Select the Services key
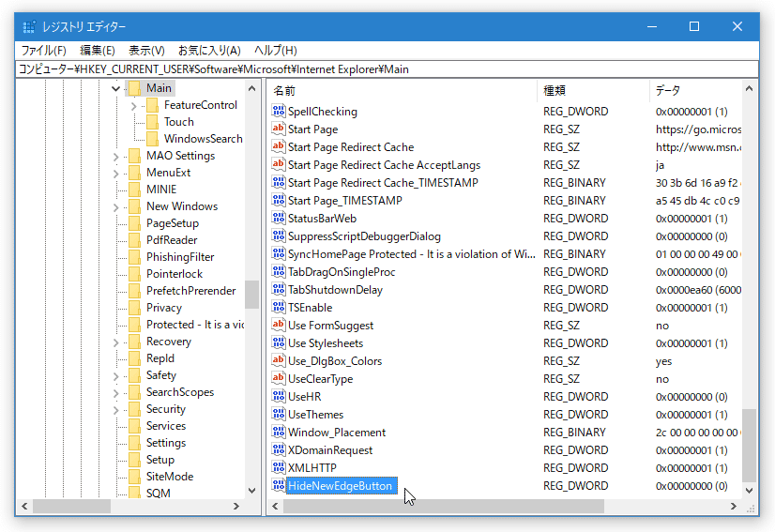 coord(165,426)
